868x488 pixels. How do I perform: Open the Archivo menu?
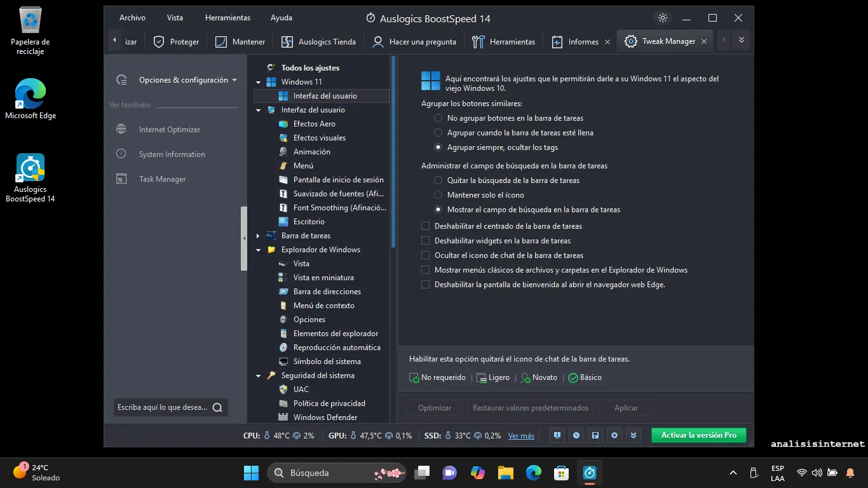point(132,18)
